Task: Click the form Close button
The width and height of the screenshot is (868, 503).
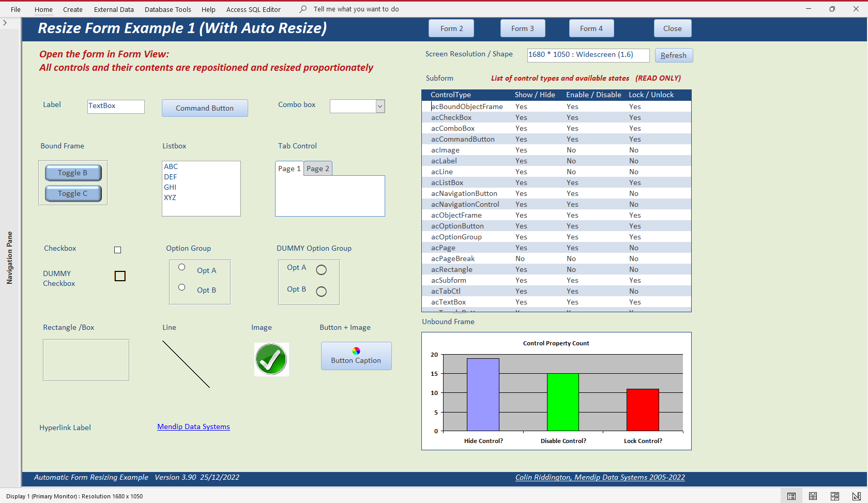Action: [x=673, y=28]
